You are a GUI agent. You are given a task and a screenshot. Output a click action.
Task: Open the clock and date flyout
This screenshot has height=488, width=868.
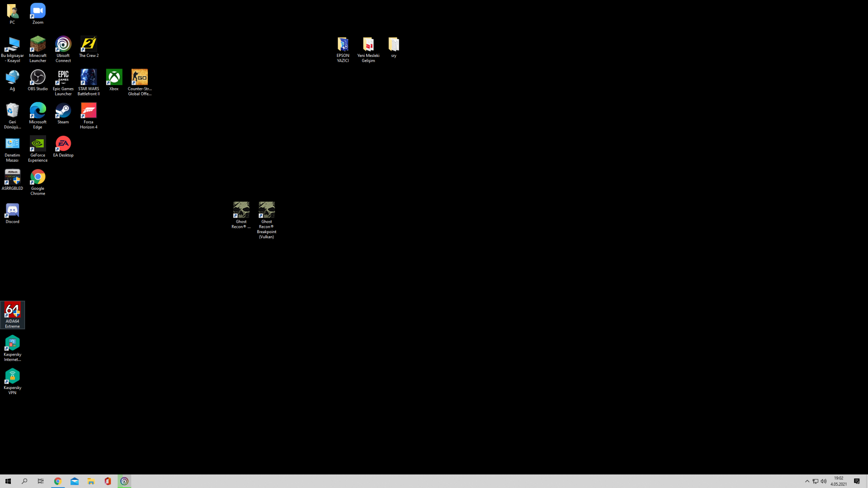tap(839, 481)
